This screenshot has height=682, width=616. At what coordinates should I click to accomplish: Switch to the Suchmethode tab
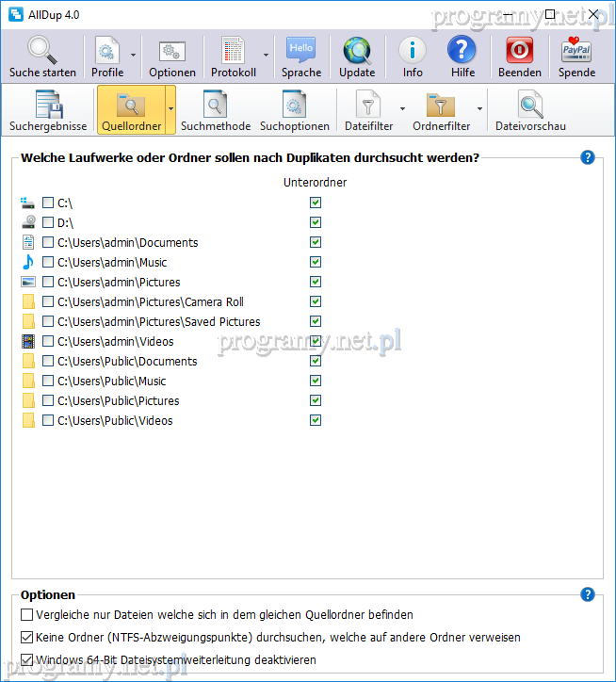[216, 110]
